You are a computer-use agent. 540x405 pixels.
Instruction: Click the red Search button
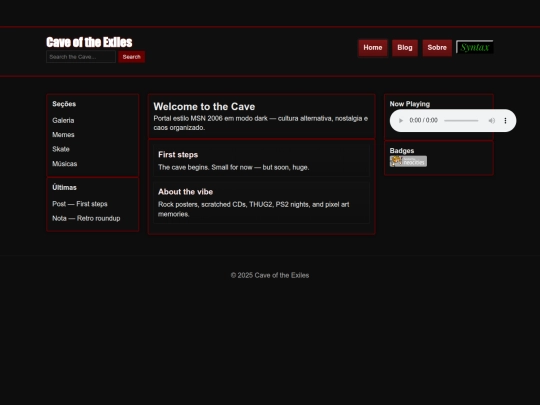pos(132,57)
